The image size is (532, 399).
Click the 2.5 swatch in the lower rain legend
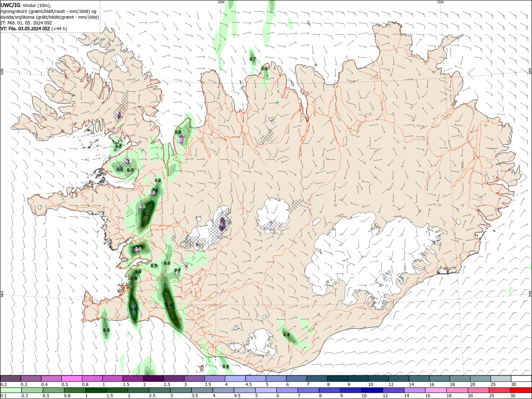pos(160,390)
